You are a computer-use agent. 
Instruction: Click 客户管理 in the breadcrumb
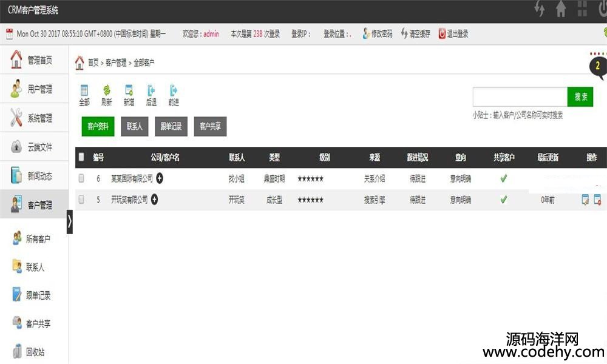pyautogui.click(x=116, y=62)
